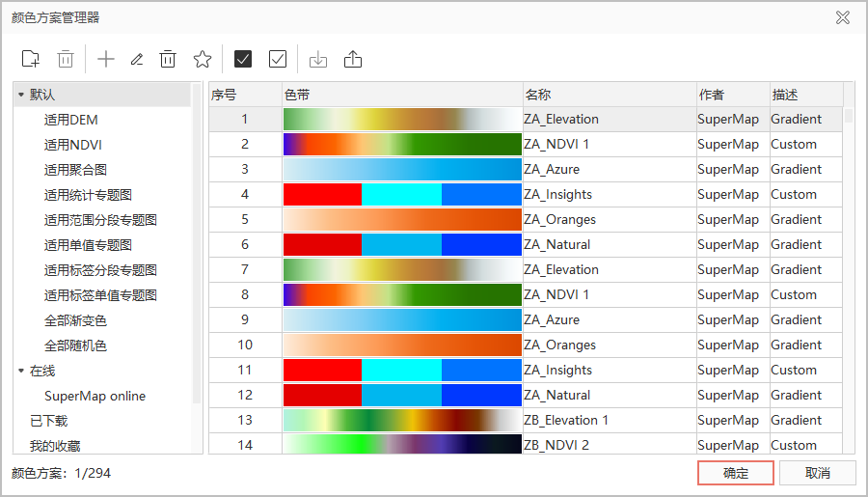
Task: Collapse the 默认 tree node
Action: click(21, 95)
